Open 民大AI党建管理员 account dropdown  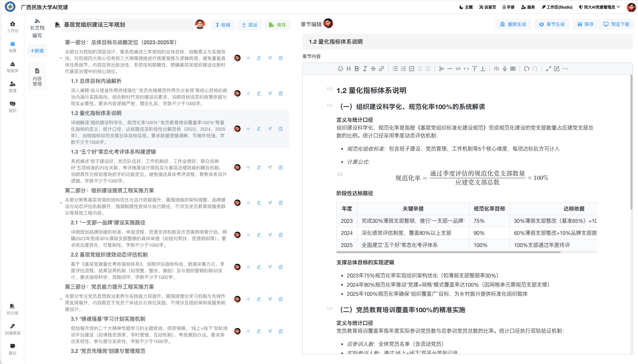[x=599, y=7]
